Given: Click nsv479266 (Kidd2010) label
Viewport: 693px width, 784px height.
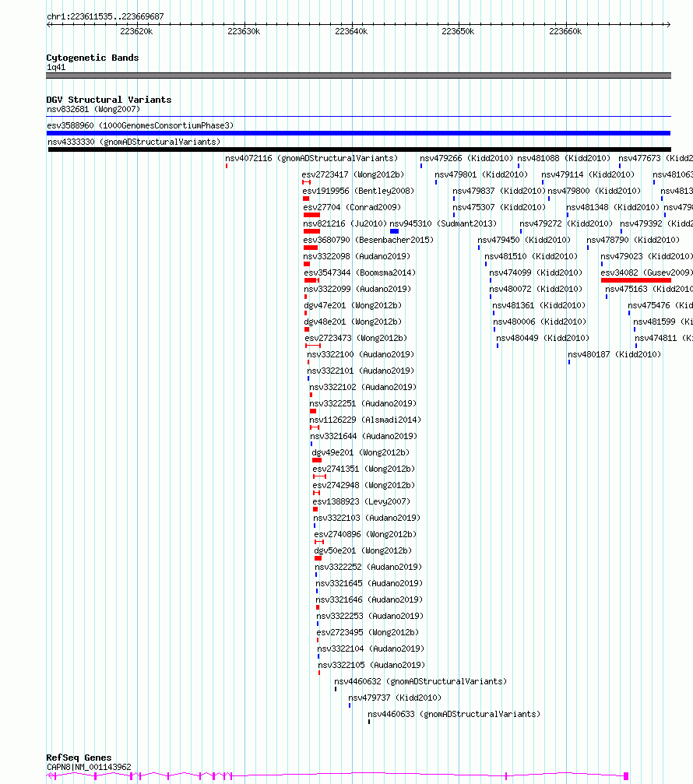Looking at the screenshot, I should (x=466, y=158).
